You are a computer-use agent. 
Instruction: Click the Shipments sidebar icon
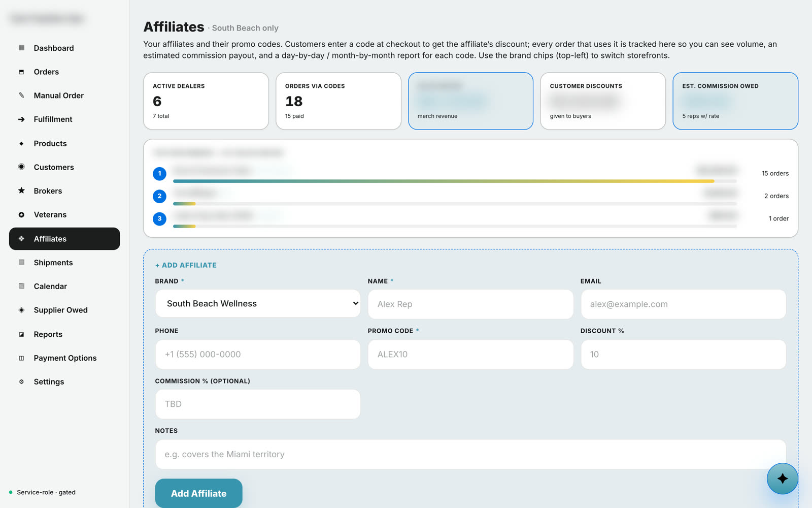click(21, 262)
